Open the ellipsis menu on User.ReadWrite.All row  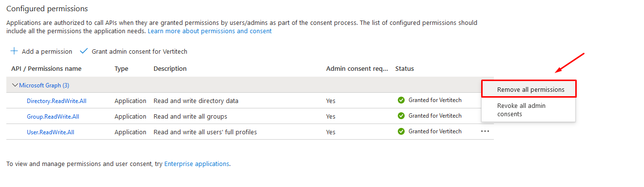tap(485, 131)
